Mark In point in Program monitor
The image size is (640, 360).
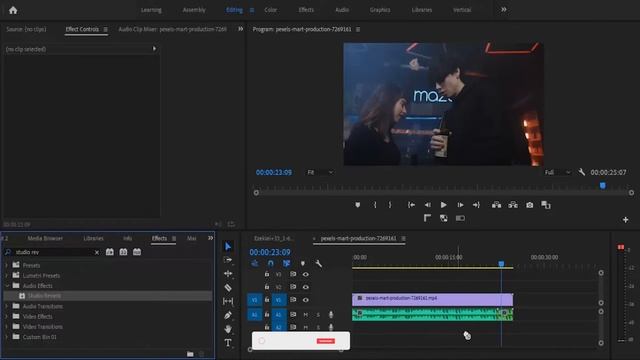(x=375, y=205)
